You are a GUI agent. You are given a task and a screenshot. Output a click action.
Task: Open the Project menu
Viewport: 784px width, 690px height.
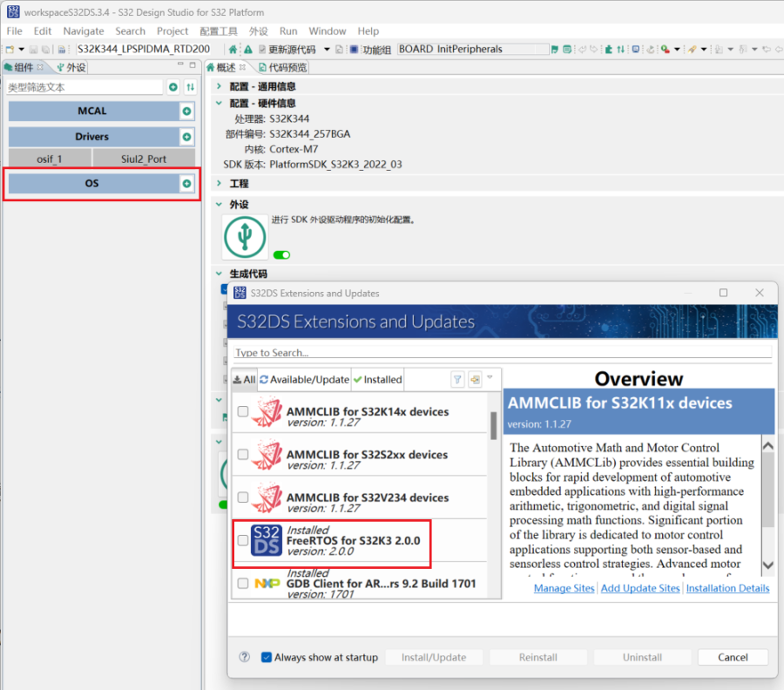pos(172,31)
